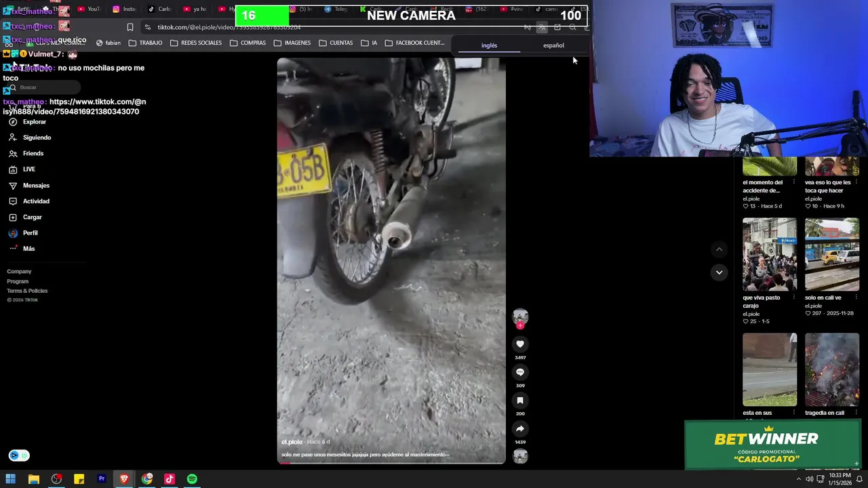Open comments via the speech bubble icon
Screen dimensions: 868x488
pos(520,372)
